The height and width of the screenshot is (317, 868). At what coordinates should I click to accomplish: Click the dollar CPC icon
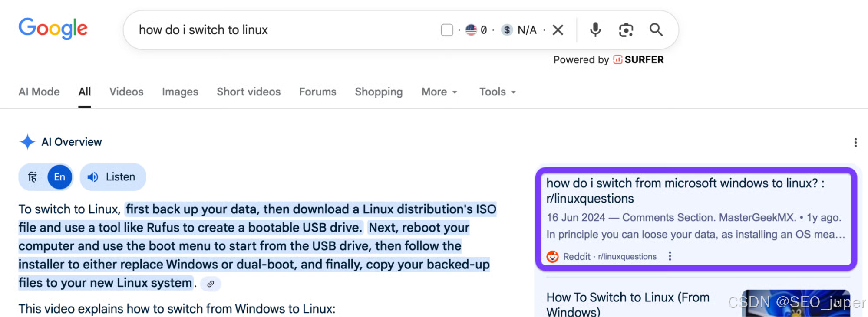507,30
